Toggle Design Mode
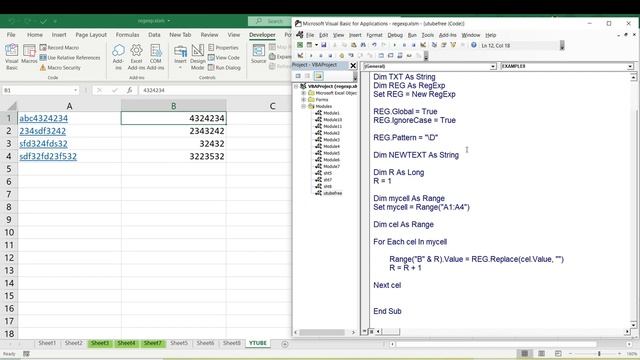Image resolution: width=640 pixels, height=360 pixels. click(x=198, y=56)
